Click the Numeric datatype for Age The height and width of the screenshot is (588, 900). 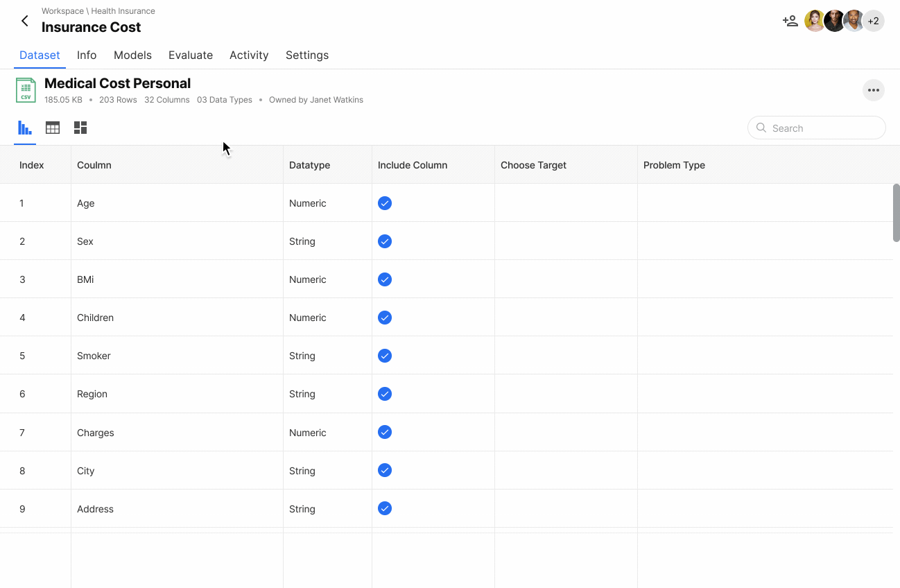(308, 203)
